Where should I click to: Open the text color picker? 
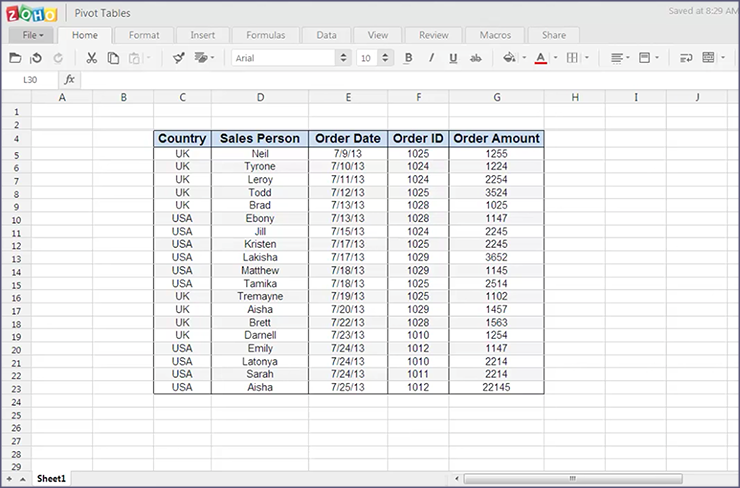pos(541,58)
